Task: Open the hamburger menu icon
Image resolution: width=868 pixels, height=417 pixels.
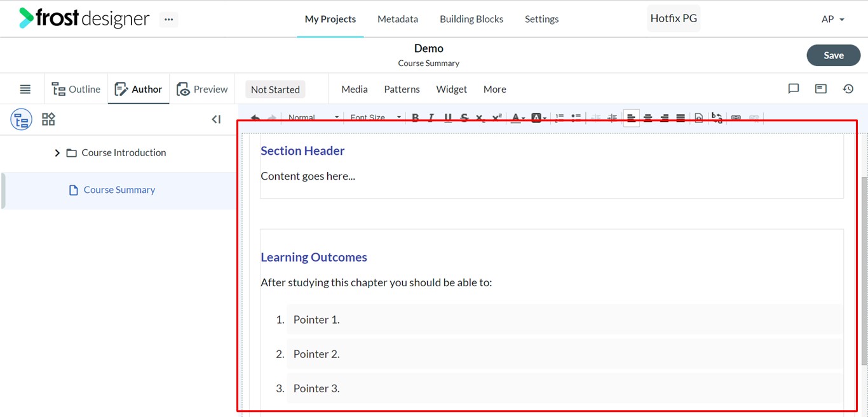Action: tap(25, 89)
